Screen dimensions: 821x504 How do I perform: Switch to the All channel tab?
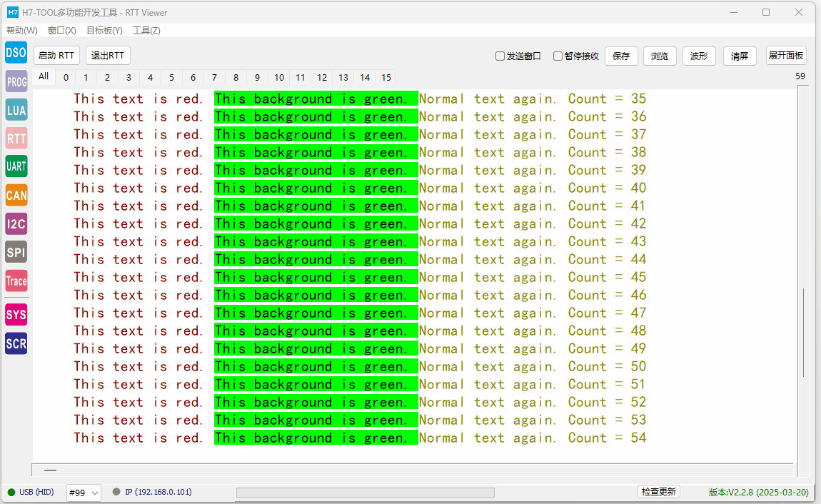(44, 76)
